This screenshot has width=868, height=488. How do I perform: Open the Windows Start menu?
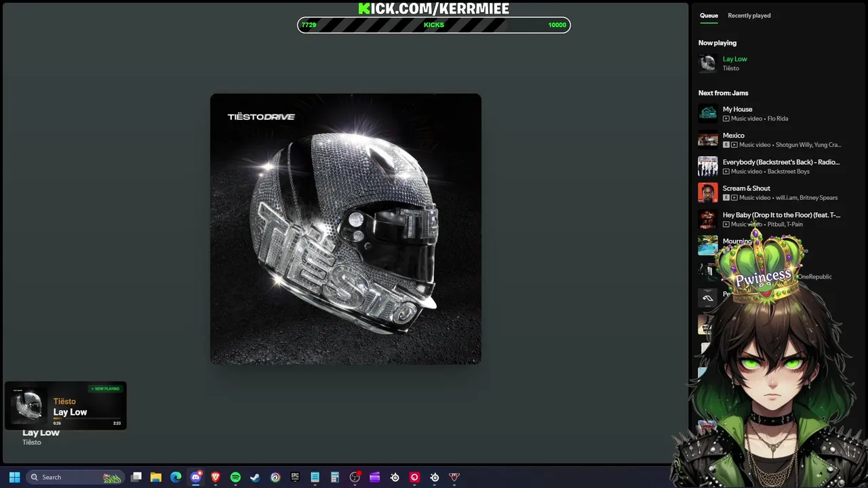[14, 477]
